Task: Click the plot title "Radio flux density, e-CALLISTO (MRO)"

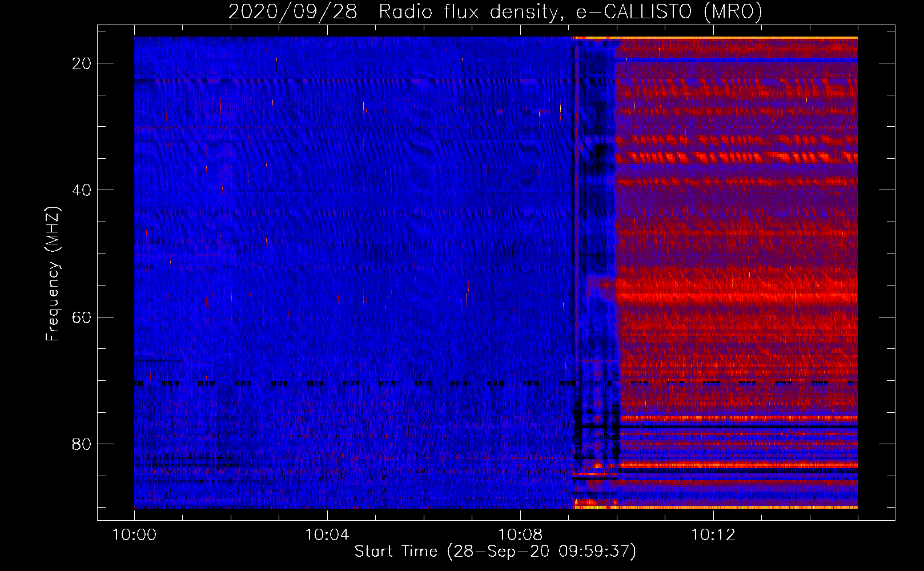Action: coord(571,11)
